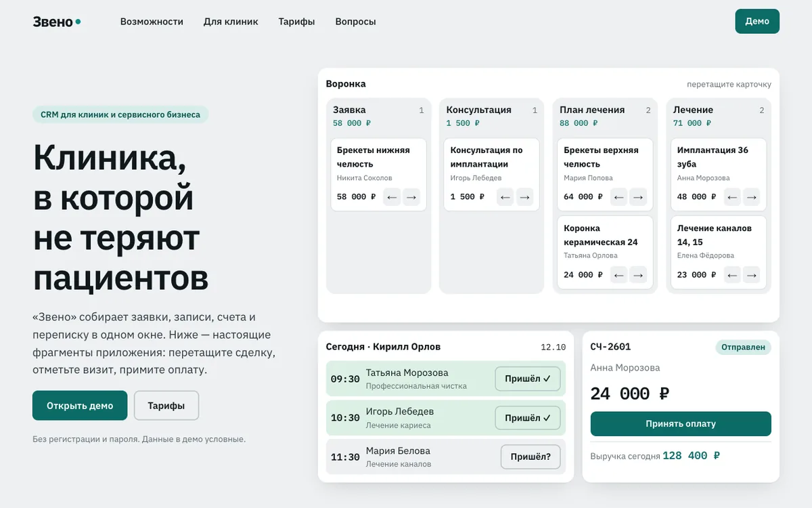The image size is (812, 508).
Task: Select Коронка керамическая 24 deal title
Action: [x=601, y=235]
